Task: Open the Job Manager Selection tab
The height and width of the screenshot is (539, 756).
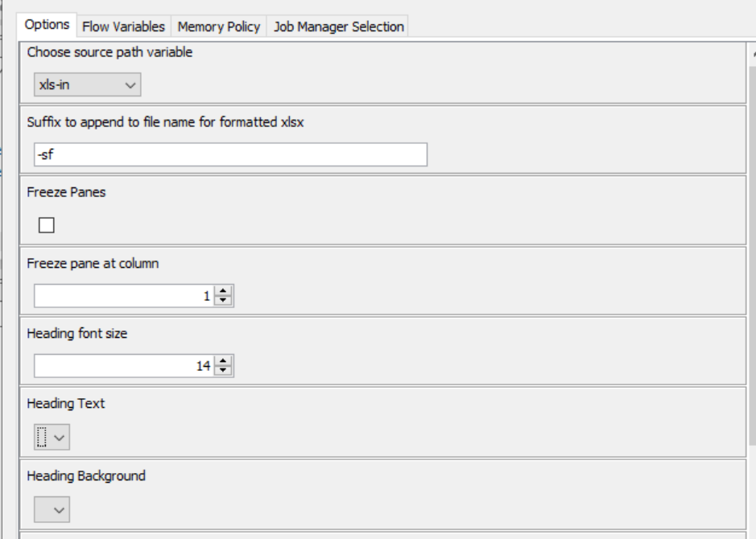Action: [x=338, y=27]
